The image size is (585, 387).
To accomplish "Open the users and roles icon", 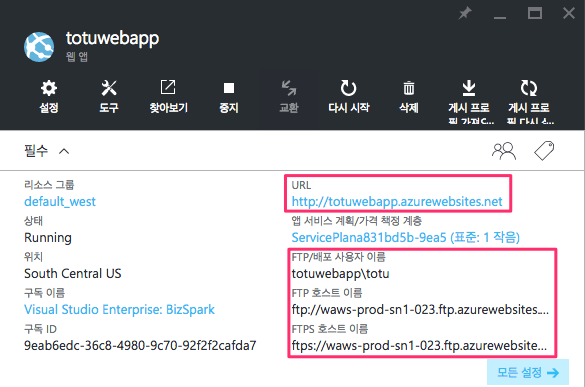I will coord(504,151).
